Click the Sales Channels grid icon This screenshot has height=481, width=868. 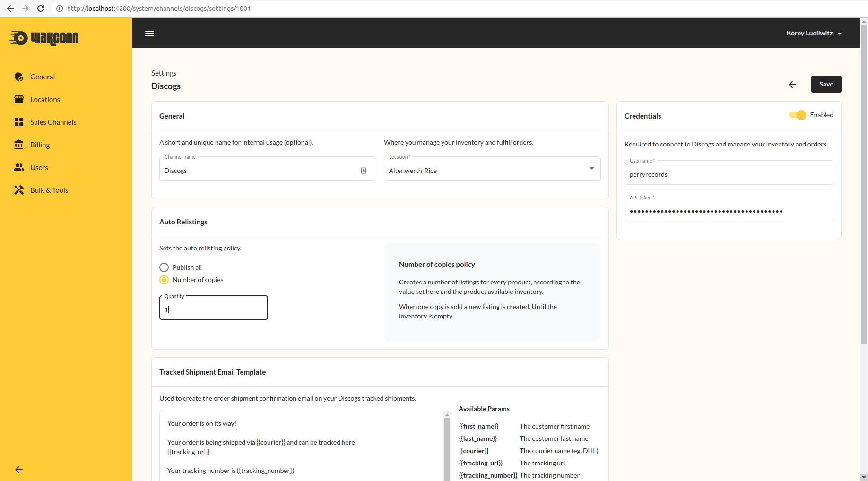click(19, 122)
